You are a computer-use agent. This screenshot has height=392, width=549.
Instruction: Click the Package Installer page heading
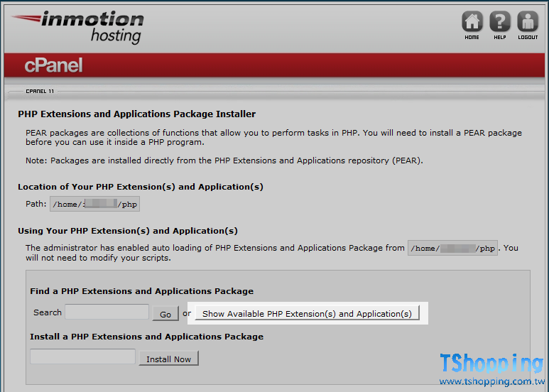136,114
